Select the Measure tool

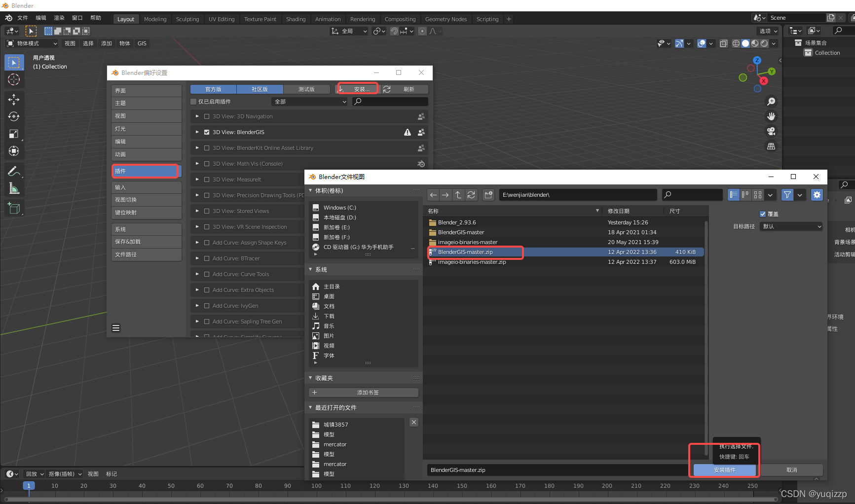click(14, 188)
